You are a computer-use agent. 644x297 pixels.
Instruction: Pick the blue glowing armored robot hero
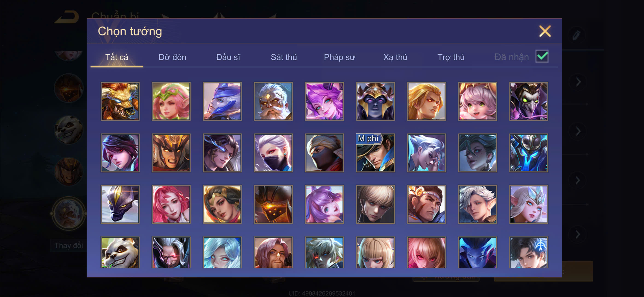click(529, 153)
